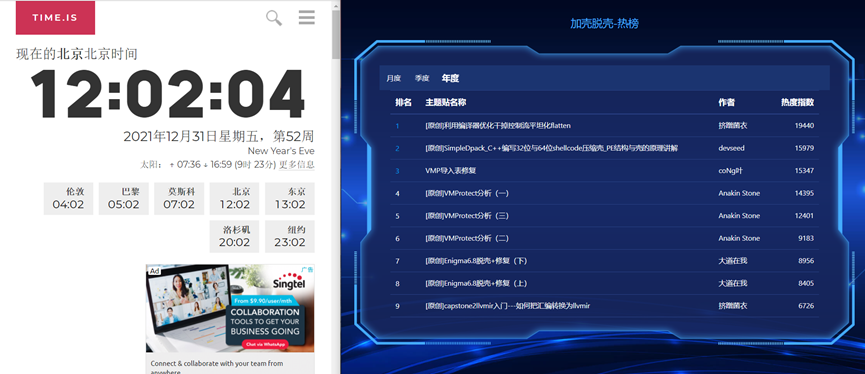Select the 东京 13:02 city tile
The width and height of the screenshot is (865, 374).
point(290,199)
